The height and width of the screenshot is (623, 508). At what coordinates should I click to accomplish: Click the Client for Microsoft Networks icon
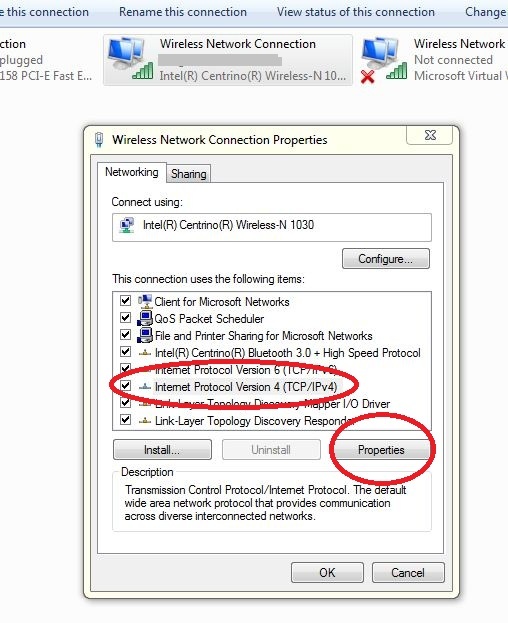pyautogui.click(x=145, y=302)
